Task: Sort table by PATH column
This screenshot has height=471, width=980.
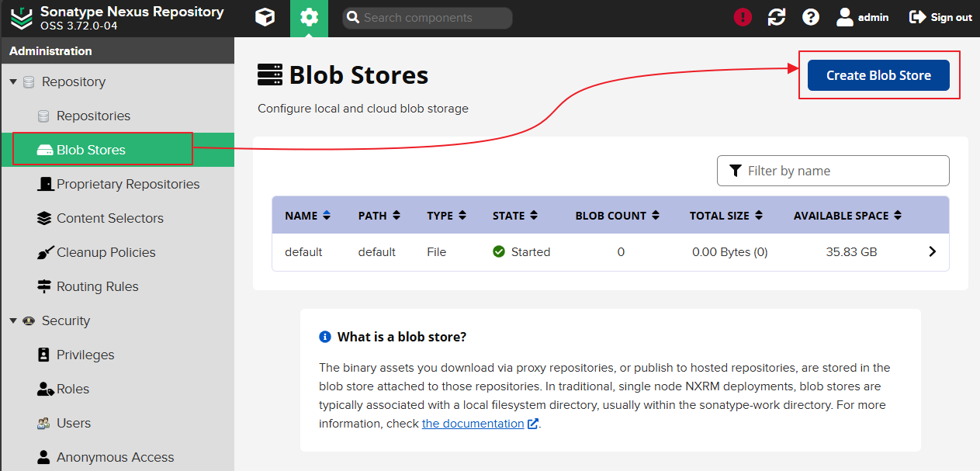Action: [379, 216]
